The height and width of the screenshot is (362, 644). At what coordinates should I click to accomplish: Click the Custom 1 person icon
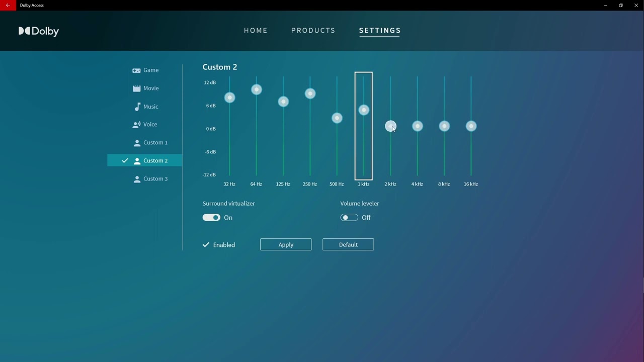click(137, 143)
